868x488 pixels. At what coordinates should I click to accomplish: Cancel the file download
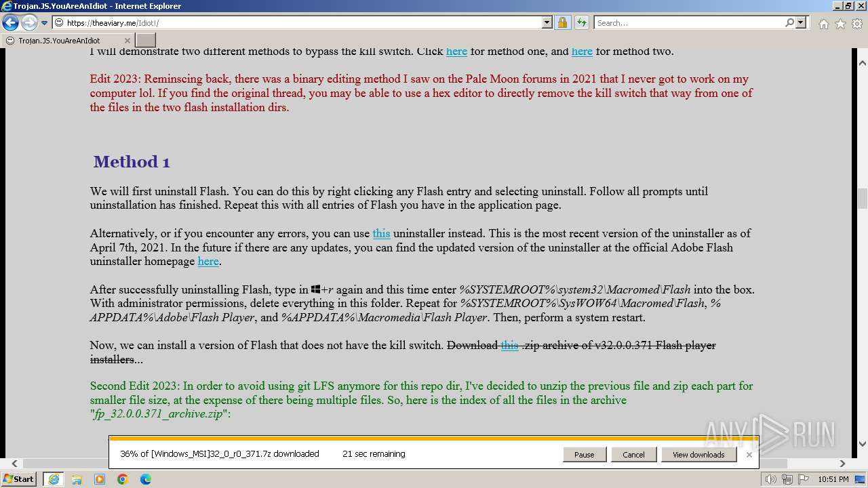click(633, 455)
